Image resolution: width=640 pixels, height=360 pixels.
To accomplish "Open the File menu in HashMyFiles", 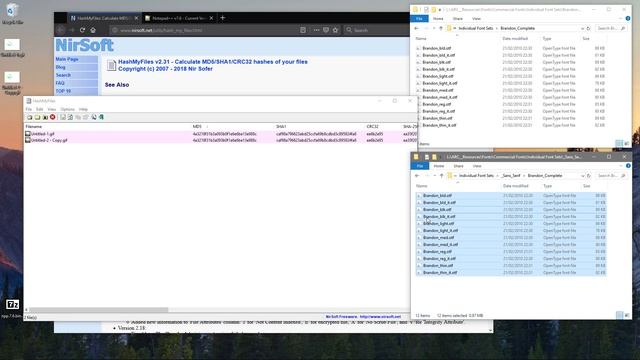I will point(28,109).
